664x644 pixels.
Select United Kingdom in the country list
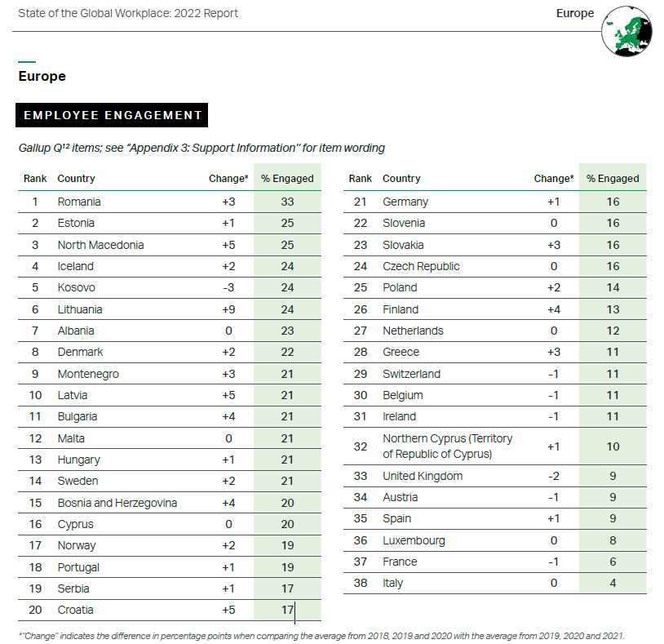pyautogui.click(x=423, y=476)
